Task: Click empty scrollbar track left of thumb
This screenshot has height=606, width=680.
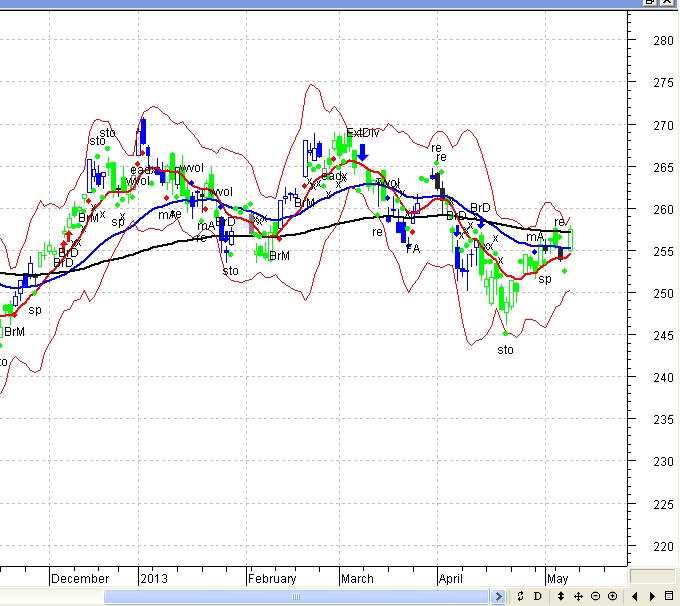Action: [50, 597]
